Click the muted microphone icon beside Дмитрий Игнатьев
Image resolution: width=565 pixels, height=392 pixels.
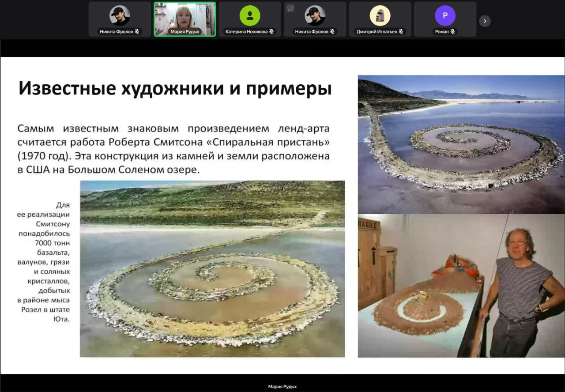coord(401,32)
